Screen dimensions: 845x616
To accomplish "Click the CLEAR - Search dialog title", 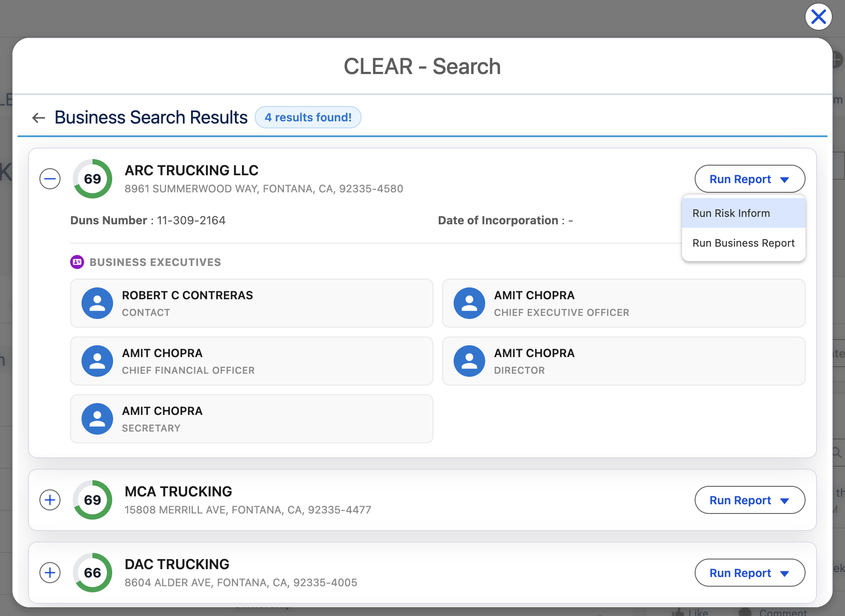I will pyautogui.click(x=422, y=67).
